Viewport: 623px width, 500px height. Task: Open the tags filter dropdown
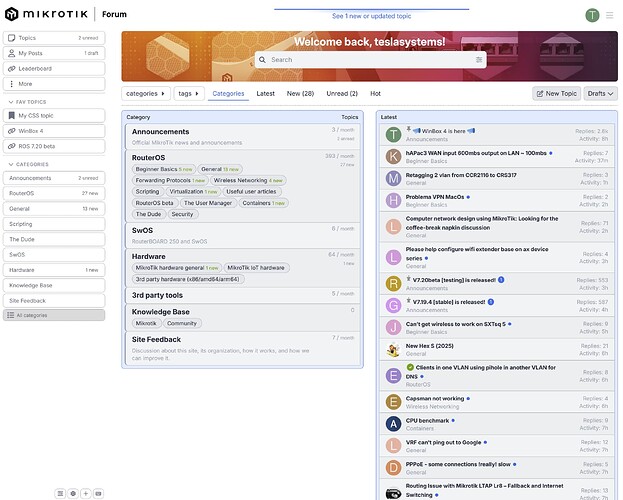(189, 93)
